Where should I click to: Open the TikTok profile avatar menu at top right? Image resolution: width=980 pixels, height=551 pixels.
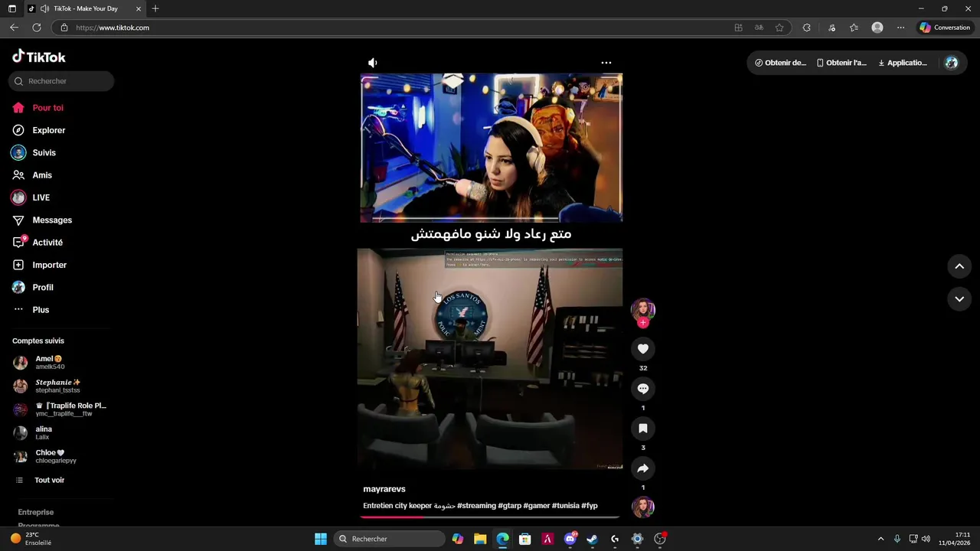click(x=952, y=63)
